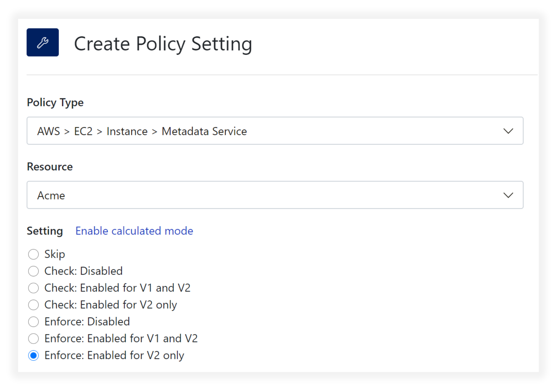Click the Create Policy Setting title

pos(163,43)
